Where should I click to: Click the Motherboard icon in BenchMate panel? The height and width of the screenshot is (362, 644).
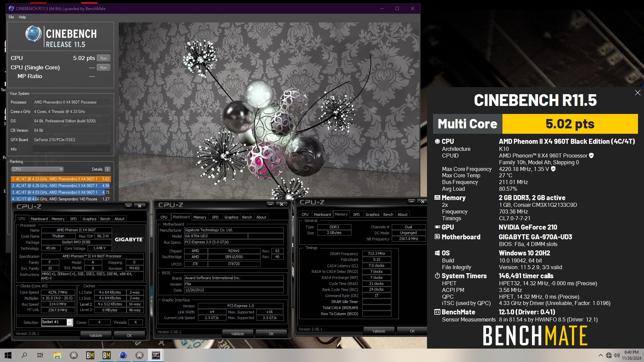[x=437, y=237]
